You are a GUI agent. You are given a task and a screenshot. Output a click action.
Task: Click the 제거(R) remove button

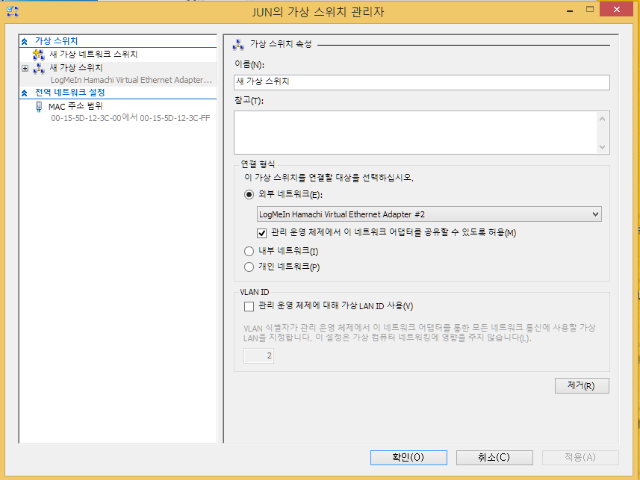tap(582, 386)
